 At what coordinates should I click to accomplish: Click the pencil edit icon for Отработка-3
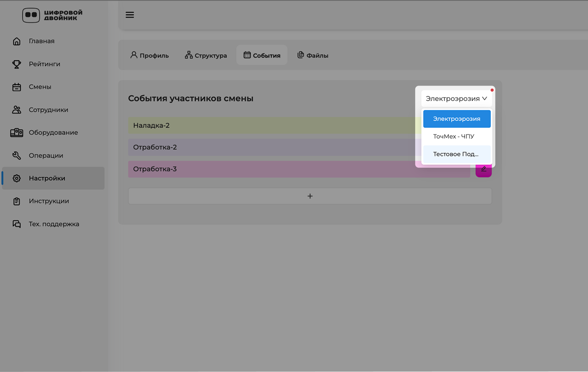(484, 170)
